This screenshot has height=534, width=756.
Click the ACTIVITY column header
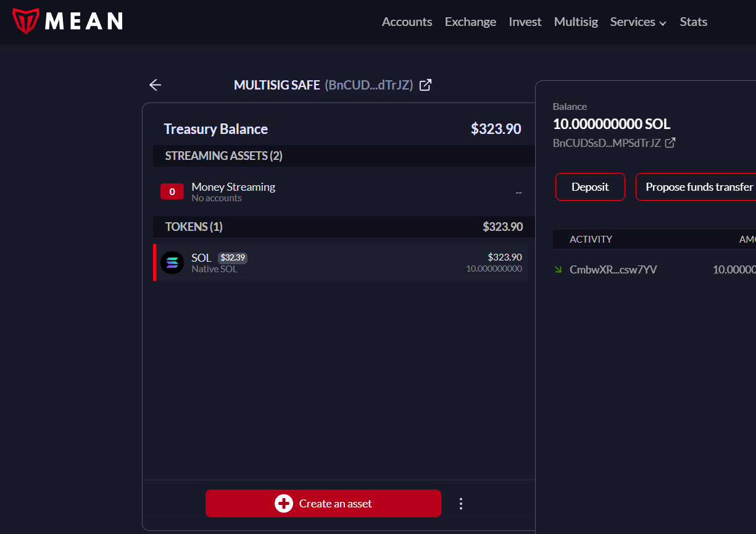click(x=591, y=239)
